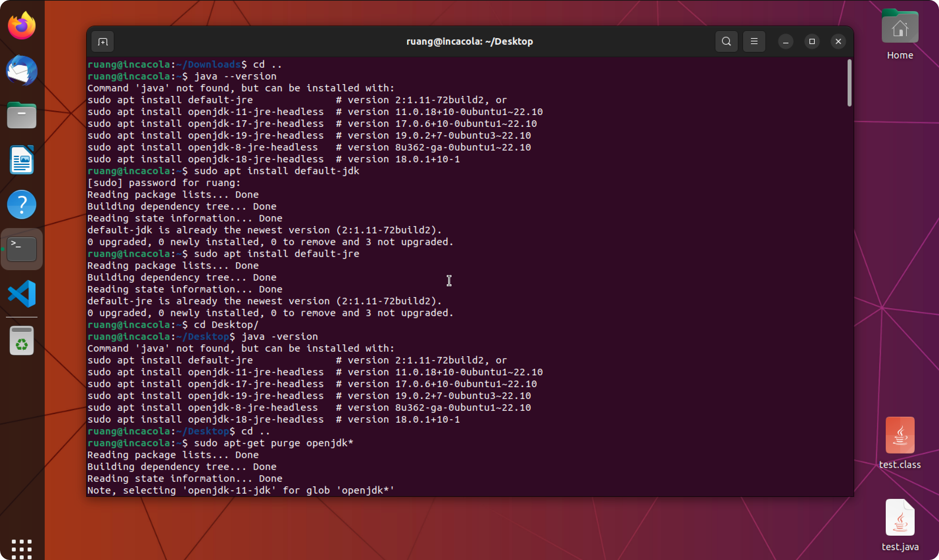Open the Files manager in the dock

pos(21,115)
